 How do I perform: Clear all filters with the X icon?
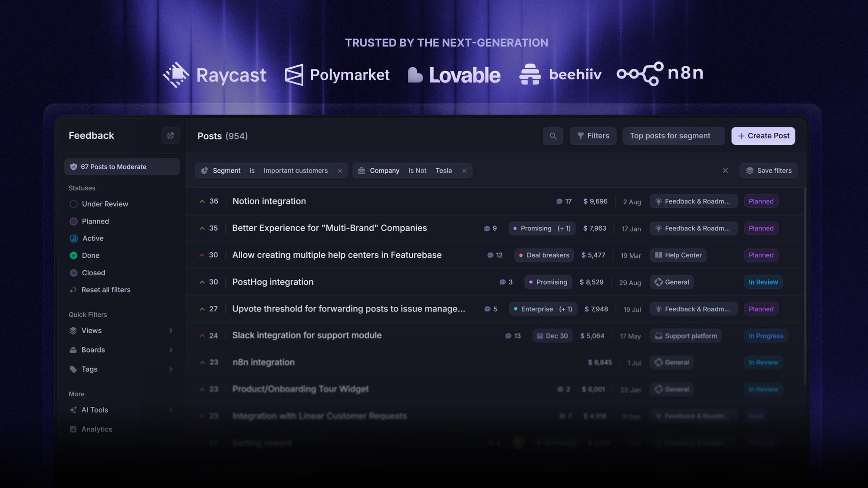click(x=725, y=170)
